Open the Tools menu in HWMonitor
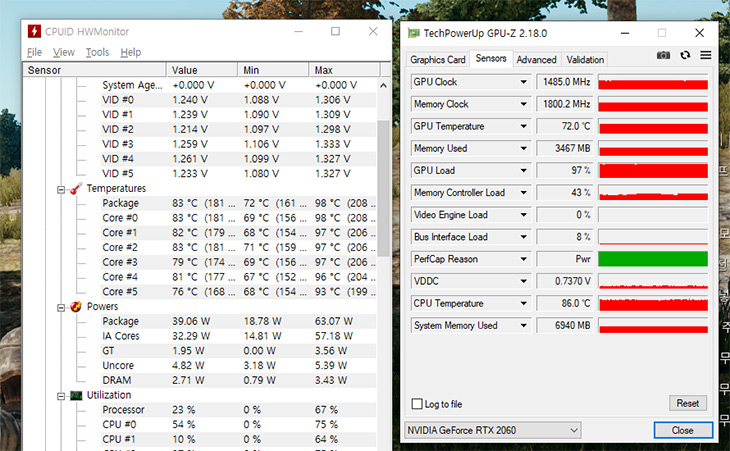Viewport: 730px width, 451px height. click(x=97, y=52)
